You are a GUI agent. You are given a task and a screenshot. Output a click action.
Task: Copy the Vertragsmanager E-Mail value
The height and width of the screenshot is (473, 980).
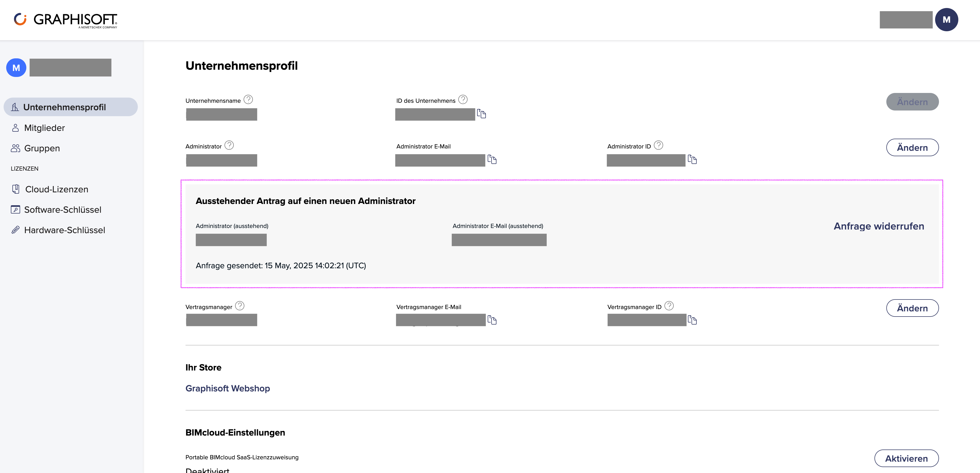(x=492, y=320)
